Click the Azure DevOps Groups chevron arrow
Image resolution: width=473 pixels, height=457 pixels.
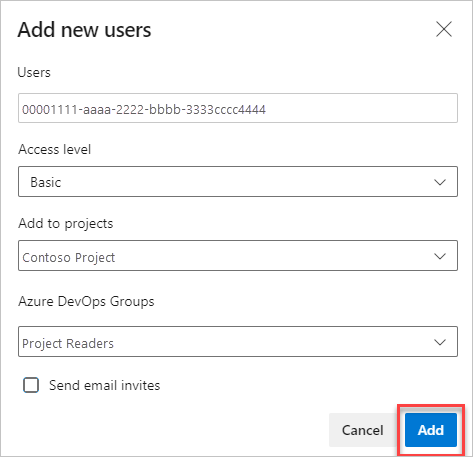point(440,342)
